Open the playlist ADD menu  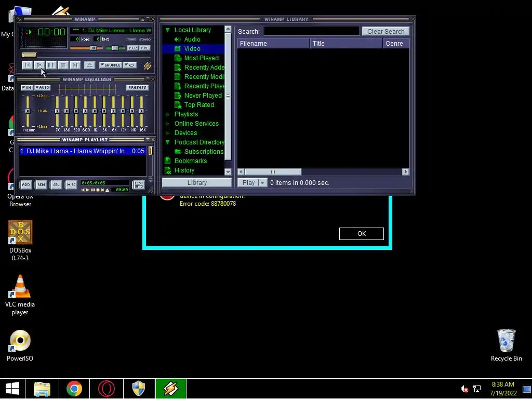[26, 185]
